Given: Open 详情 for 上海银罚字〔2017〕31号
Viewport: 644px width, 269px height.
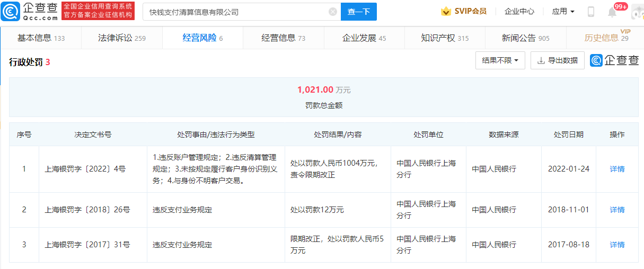Looking at the screenshot, I should (617, 245).
